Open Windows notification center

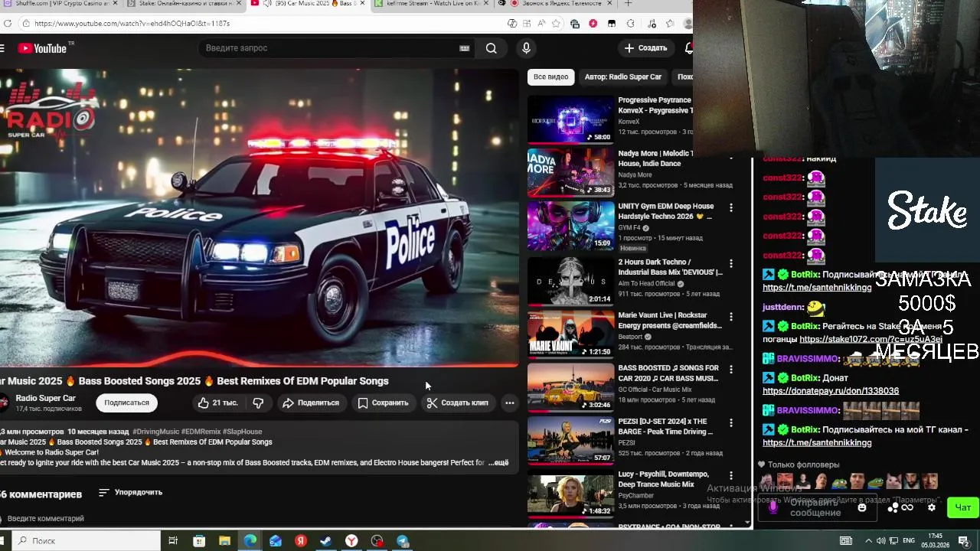(x=963, y=541)
